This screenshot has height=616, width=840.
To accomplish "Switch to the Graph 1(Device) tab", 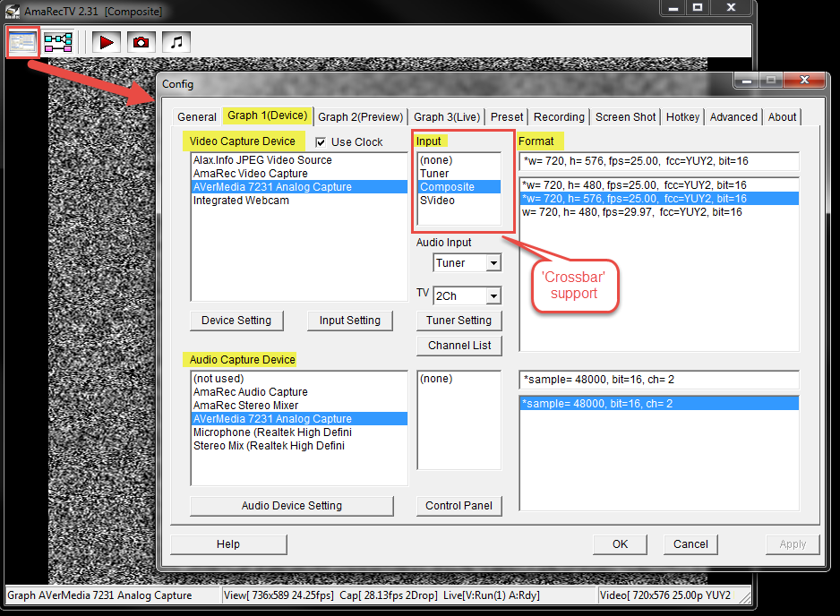I will pos(268,115).
